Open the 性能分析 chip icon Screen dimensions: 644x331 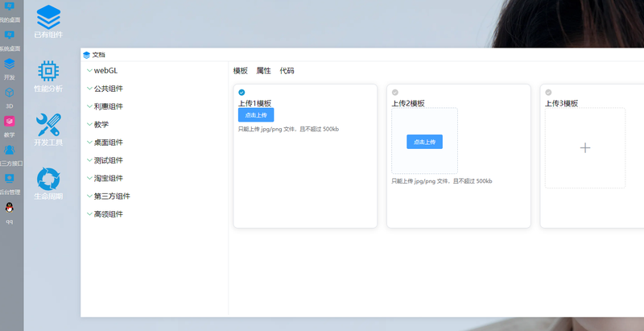tap(48, 71)
